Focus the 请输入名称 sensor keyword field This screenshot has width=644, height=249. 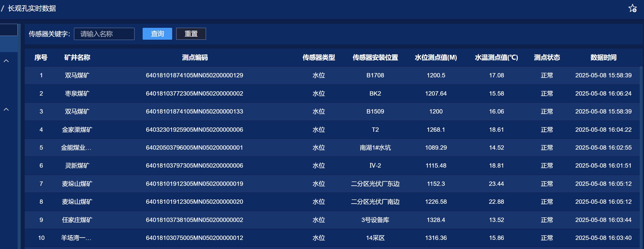(x=104, y=34)
